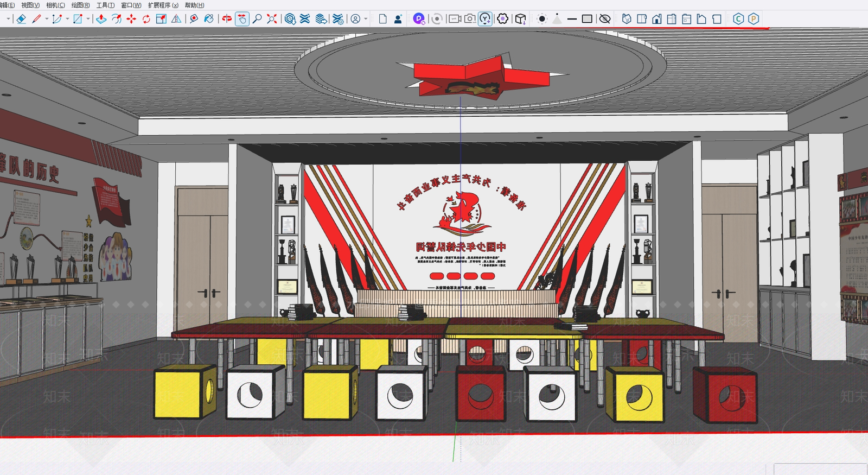This screenshot has width=868, height=475.
Task: Click the camera snapshot icon
Action: click(470, 19)
